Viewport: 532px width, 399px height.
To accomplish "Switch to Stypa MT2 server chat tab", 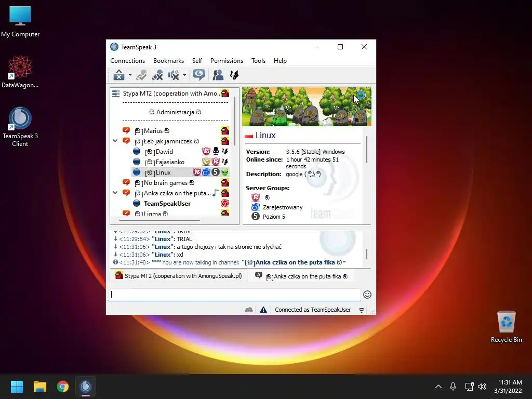I will point(179,276).
